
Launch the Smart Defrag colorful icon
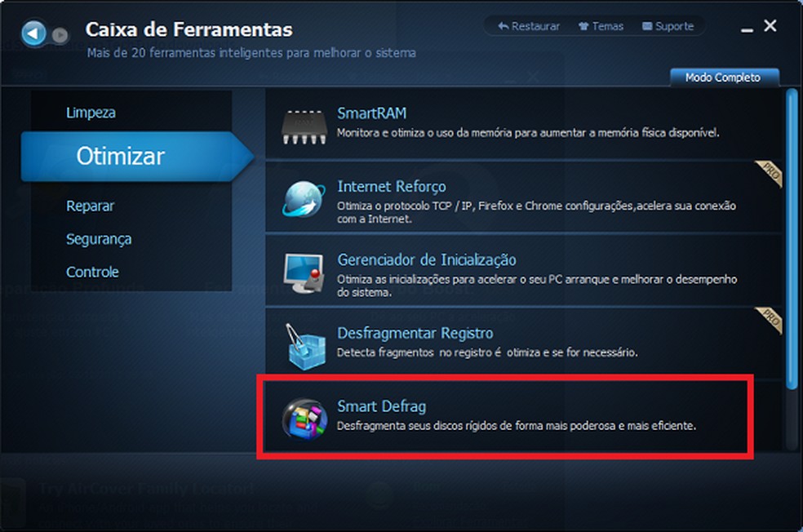304,419
